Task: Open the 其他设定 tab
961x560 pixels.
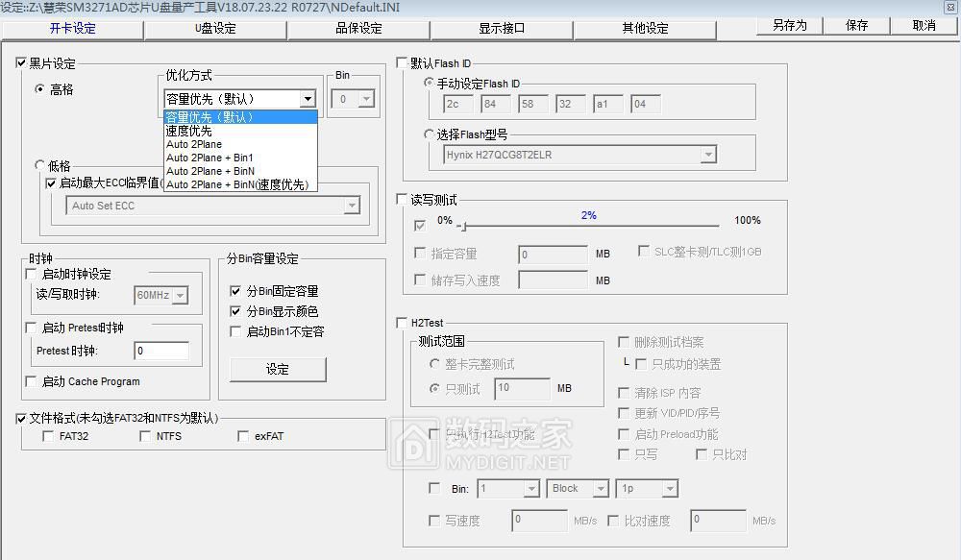Action: tap(645, 28)
